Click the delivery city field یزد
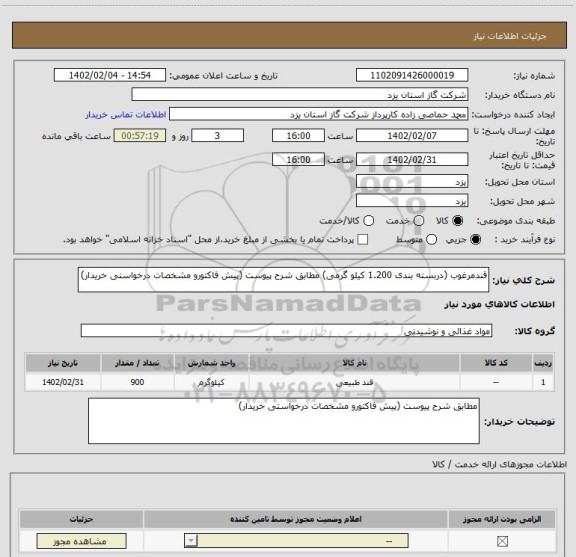This screenshot has height=557, width=576. pyautogui.click(x=412, y=201)
